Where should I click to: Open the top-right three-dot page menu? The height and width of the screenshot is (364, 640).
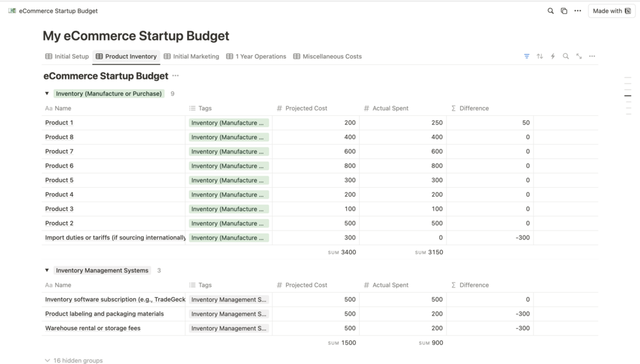click(578, 11)
